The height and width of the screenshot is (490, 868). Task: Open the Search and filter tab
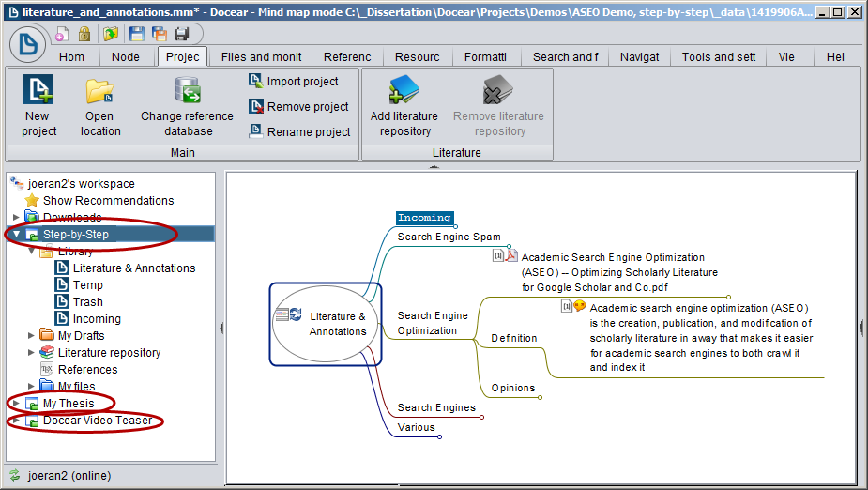click(565, 57)
